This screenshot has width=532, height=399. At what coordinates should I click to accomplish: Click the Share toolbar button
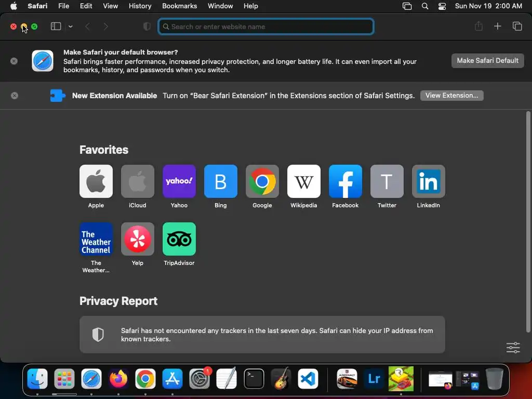click(x=478, y=26)
